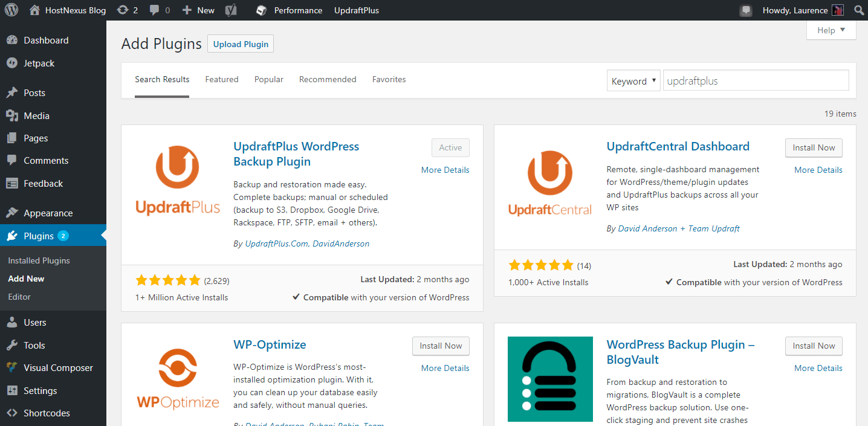
Task: Click the "19 items" results count
Action: (840, 114)
